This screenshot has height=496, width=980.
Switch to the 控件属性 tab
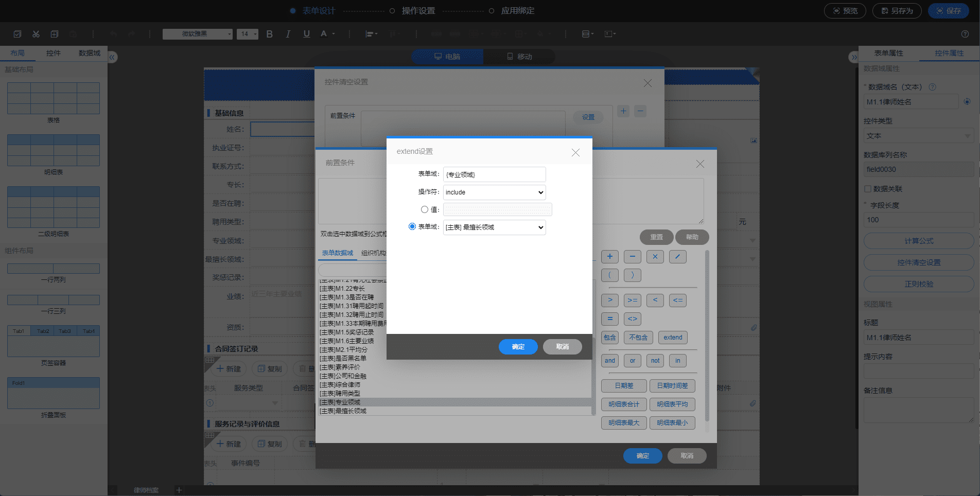coord(949,53)
